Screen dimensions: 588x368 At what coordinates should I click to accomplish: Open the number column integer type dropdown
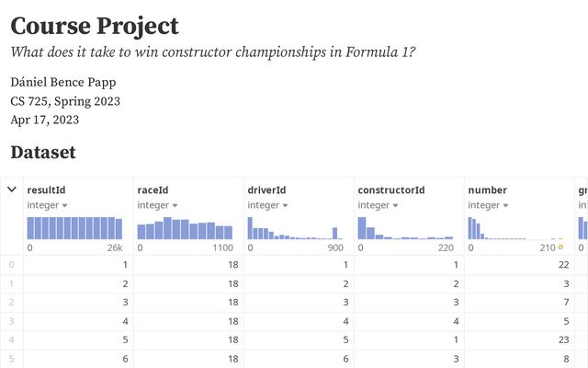pos(488,205)
